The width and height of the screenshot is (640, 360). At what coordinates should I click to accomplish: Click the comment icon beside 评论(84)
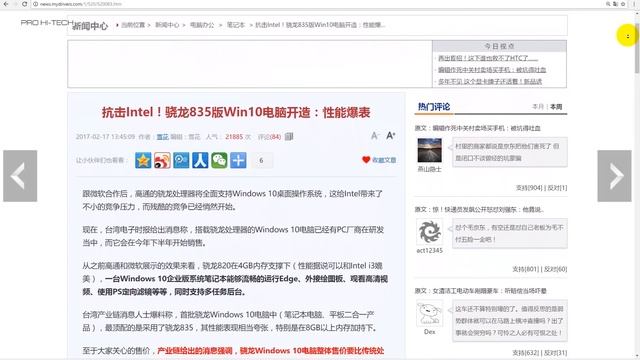coord(289,136)
